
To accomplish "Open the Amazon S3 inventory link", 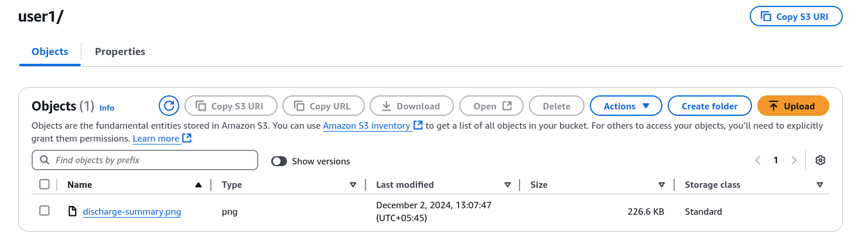I will [x=367, y=125].
